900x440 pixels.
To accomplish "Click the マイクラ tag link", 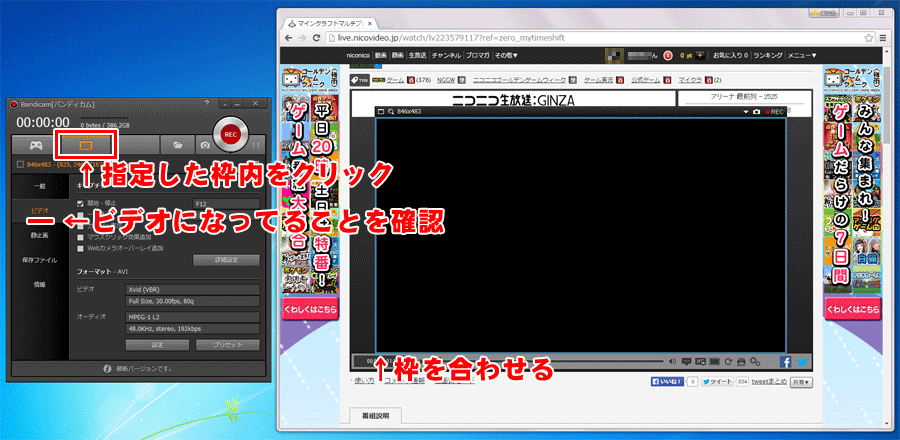I will 690,80.
